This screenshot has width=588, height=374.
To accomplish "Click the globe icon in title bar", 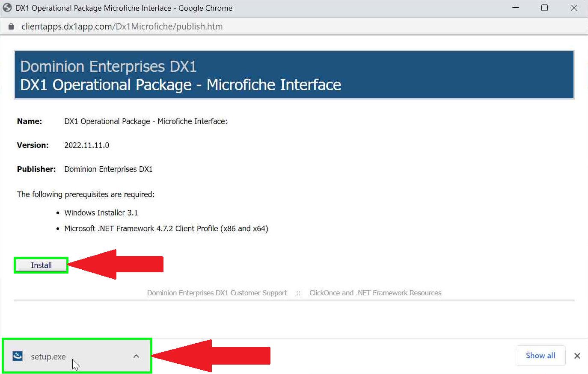I will [x=7, y=8].
